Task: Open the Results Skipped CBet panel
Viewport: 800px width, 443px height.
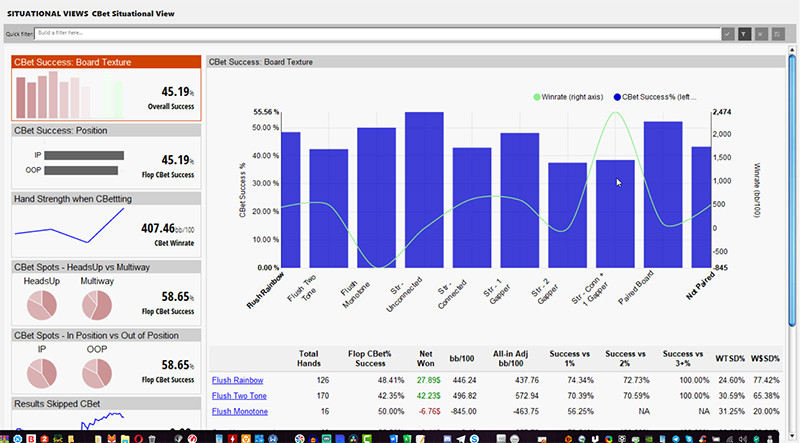Action: (106, 404)
